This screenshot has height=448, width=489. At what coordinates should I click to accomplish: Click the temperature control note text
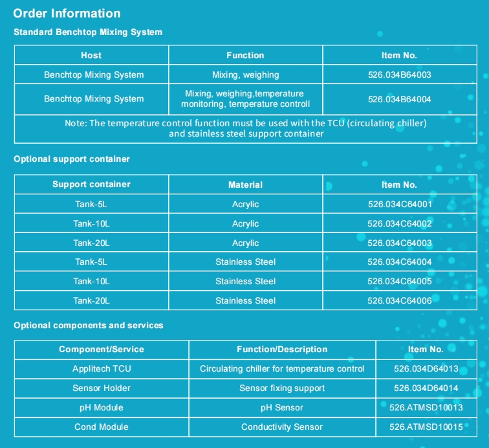point(245,129)
